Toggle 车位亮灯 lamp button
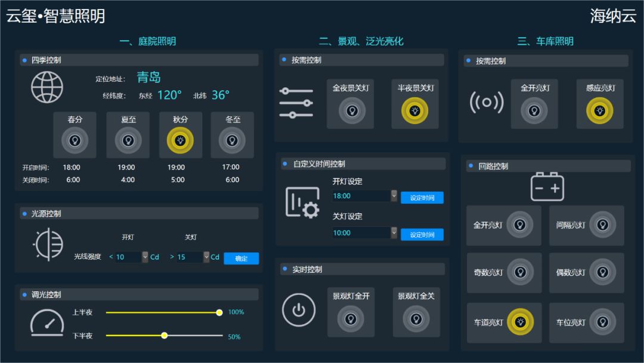This screenshot has width=644, height=363. 602,322
